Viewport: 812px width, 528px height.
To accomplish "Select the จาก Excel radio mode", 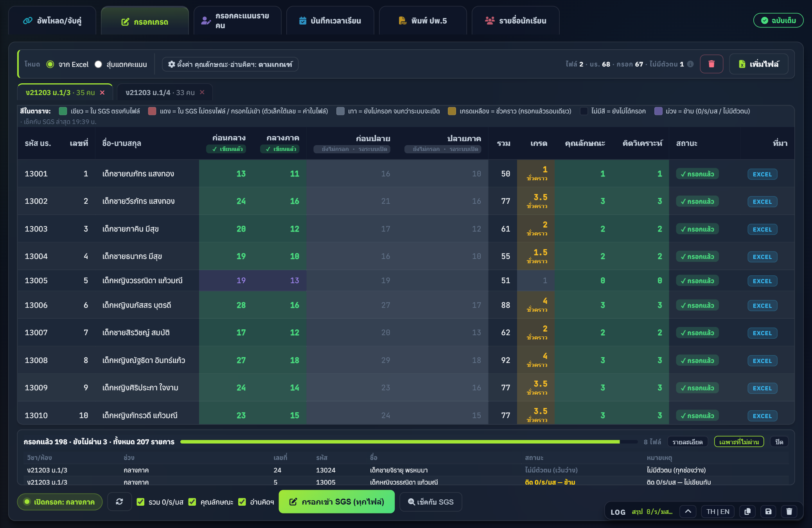I will click(50, 64).
